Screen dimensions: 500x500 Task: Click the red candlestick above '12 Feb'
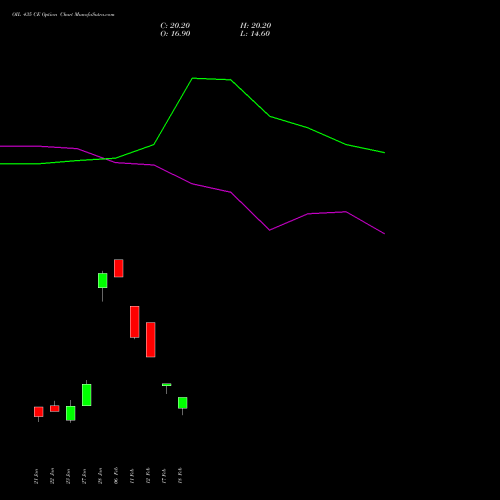(x=151, y=340)
